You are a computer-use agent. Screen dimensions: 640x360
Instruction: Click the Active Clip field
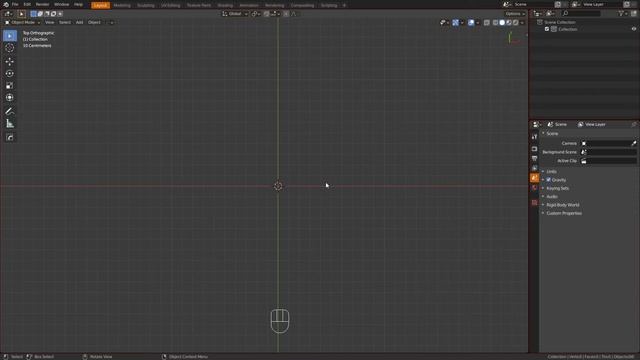pos(609,161)
